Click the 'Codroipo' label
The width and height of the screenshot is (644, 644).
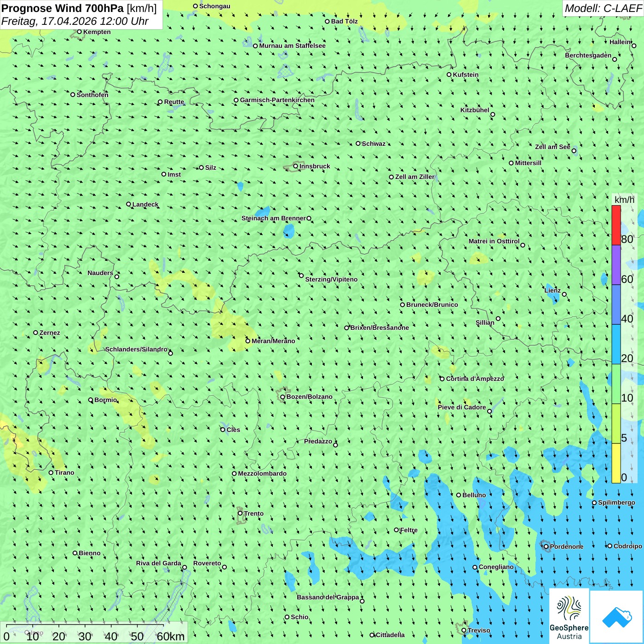coord(628,546)
